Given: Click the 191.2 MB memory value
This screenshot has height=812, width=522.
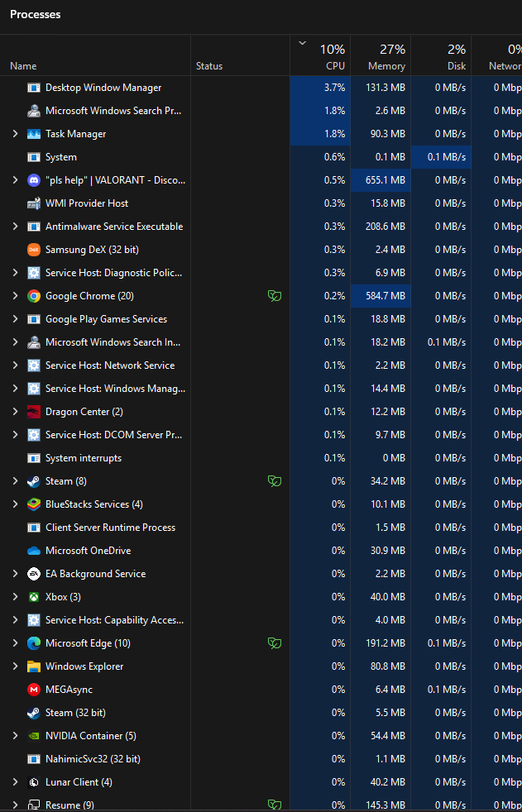Looking at the screenshot, I should tap(386, 643).
